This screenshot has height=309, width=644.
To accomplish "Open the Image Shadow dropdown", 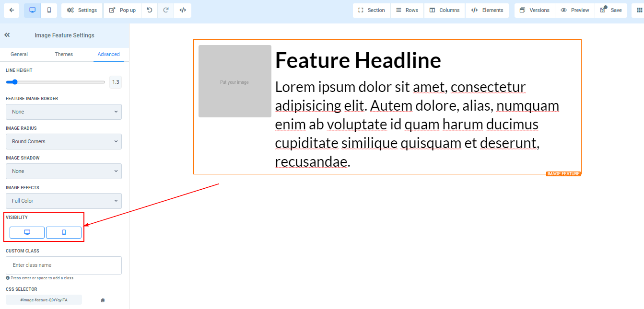I will click(x=64, y=171).
